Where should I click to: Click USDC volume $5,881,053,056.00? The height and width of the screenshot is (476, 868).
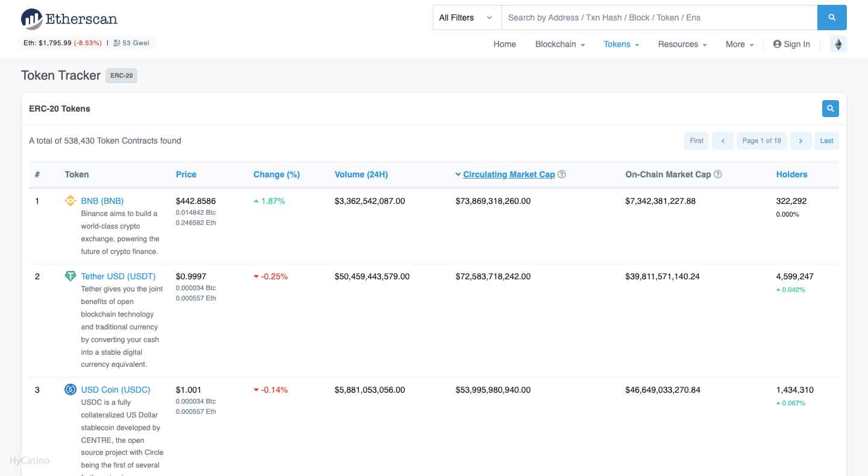click(x=370, y=390)
